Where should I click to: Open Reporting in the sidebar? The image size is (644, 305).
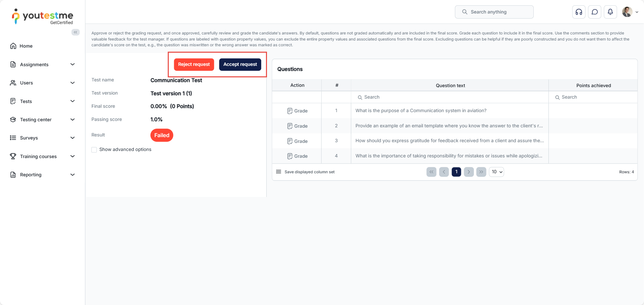point(31,175)
